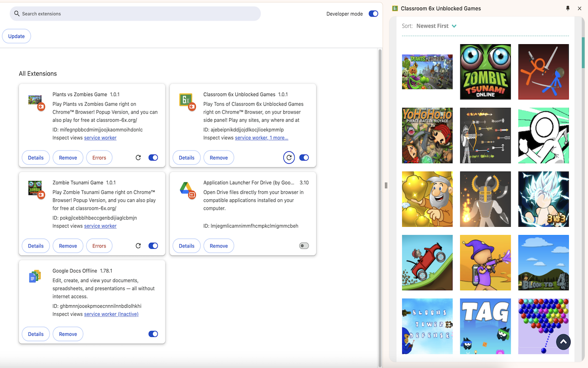Disable the Zombie Tsunami Game extension

click(153, 246)
